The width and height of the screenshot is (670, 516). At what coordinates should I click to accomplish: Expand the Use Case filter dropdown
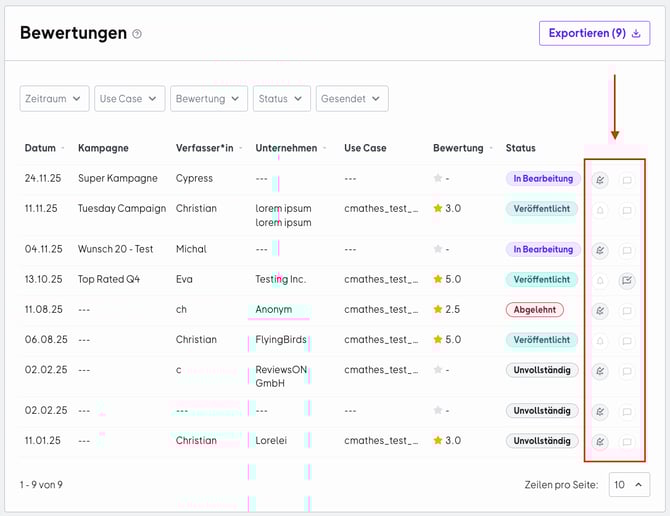128,99
